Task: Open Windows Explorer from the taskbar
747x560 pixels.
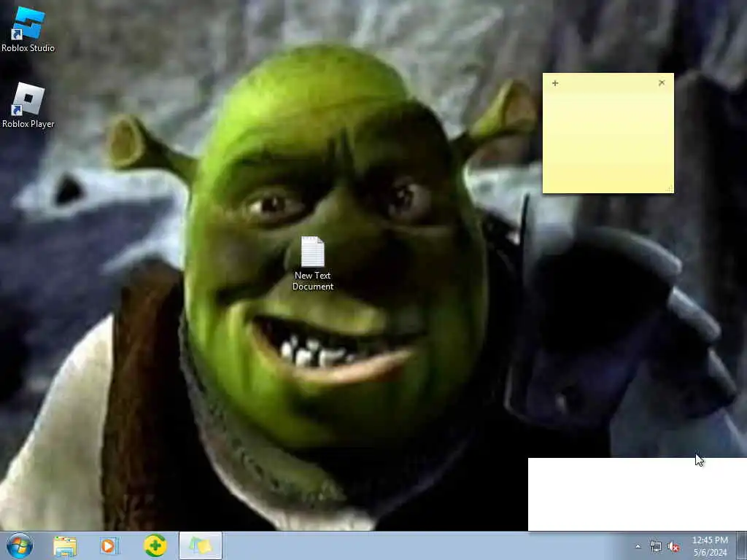Action: coord(65,546)
